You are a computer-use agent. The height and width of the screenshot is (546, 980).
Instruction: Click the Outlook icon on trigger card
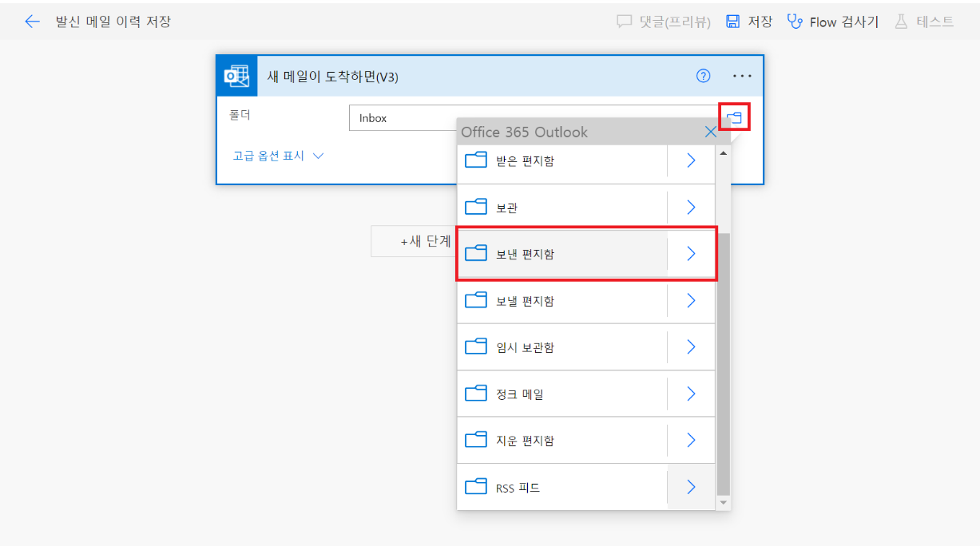pos(236,76)
